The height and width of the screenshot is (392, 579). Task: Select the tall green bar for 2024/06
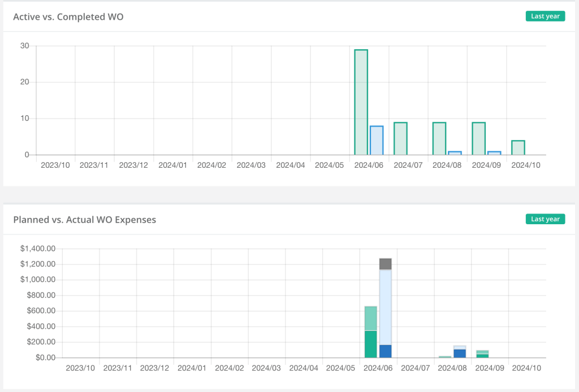click(360, 102)
